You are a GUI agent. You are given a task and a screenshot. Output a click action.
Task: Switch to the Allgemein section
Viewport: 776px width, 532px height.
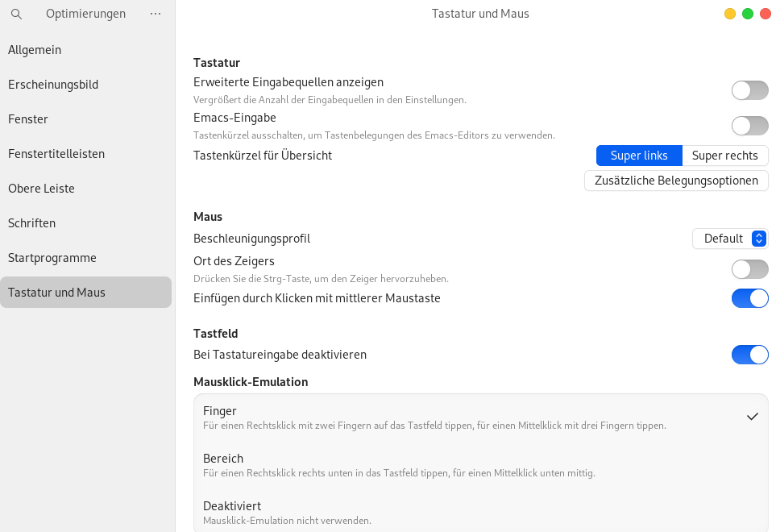[x=35, y=50]
